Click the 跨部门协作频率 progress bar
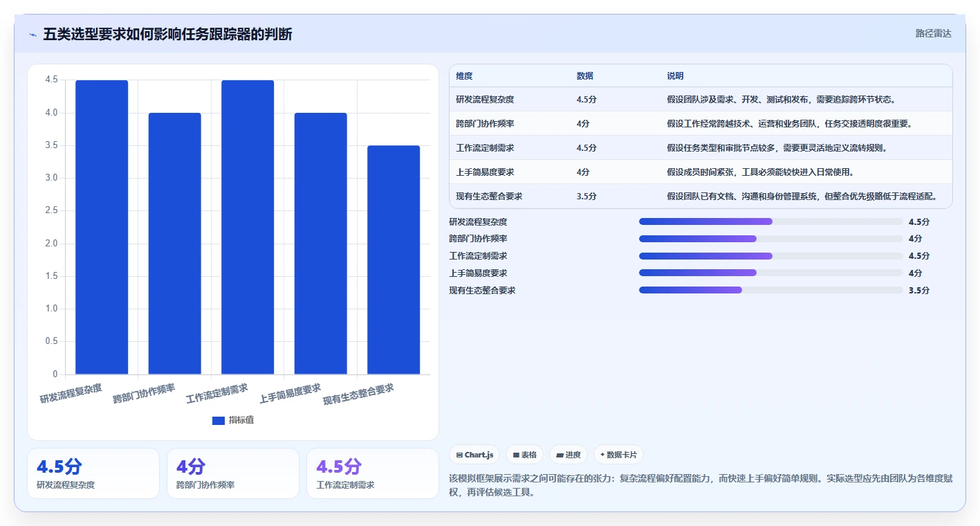 coord(771,239)
